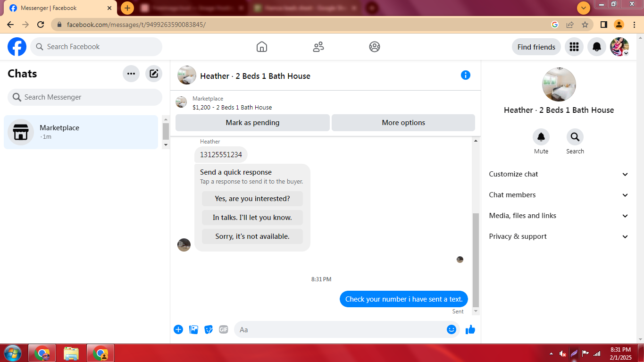Open conversation information blue icon
This screenshot has height=362, width=644.
point(466,75)
